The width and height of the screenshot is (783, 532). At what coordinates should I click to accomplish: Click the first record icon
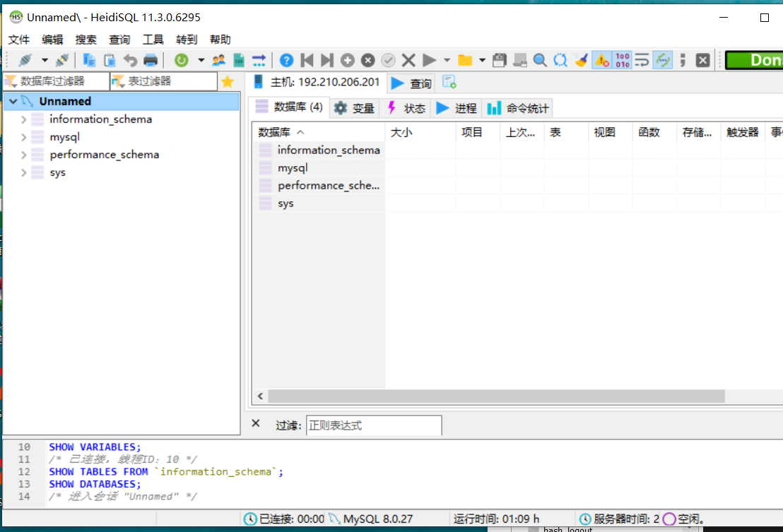pos(307,60)
